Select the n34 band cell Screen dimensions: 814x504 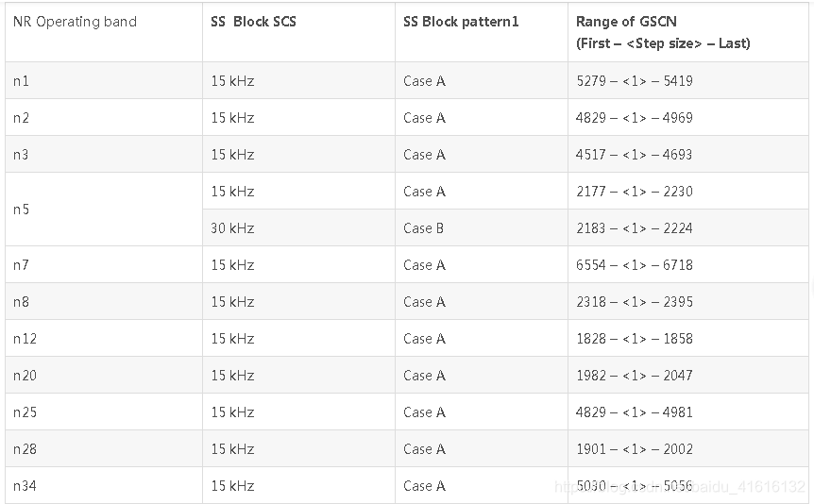point(25,486)
